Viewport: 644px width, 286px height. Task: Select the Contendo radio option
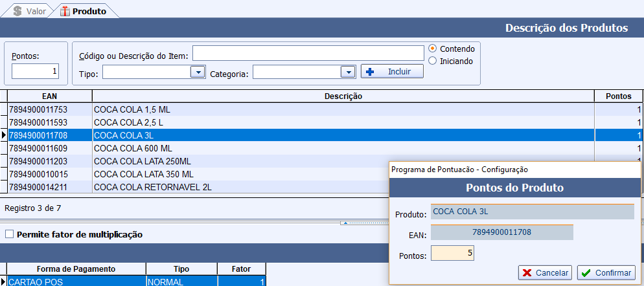click(433, 49)
